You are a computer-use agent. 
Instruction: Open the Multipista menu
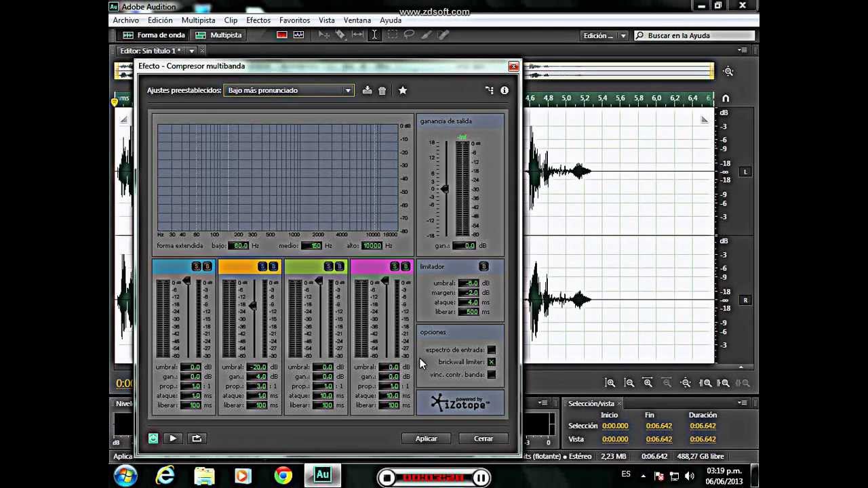point(198,20)
